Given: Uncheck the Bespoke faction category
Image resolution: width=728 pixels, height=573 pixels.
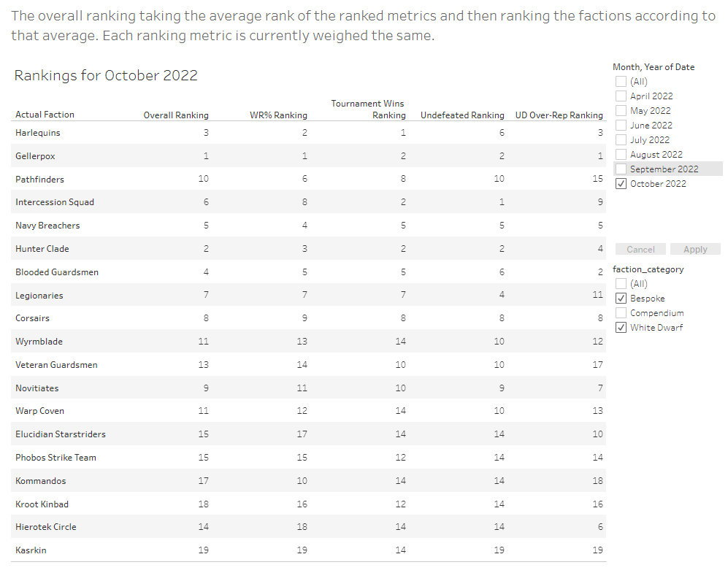Looking at the screenshot, I should point(621,299).
